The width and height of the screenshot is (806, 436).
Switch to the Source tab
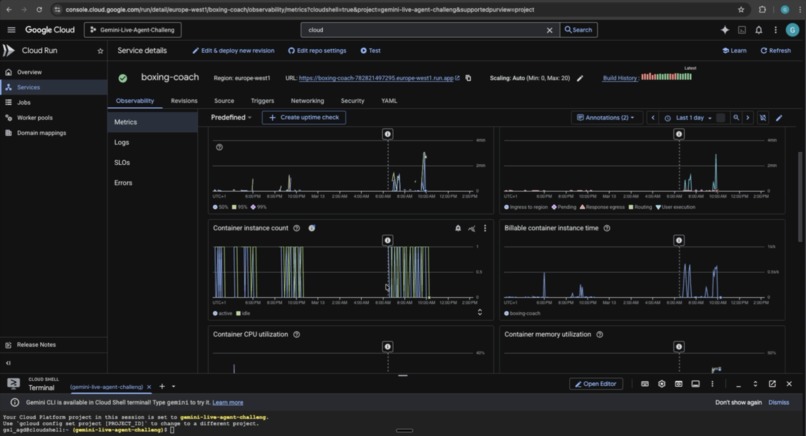pos(224,101)
